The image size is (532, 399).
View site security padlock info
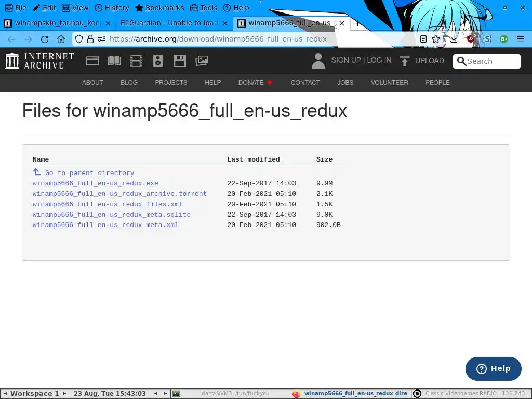[x=90, y=39]
